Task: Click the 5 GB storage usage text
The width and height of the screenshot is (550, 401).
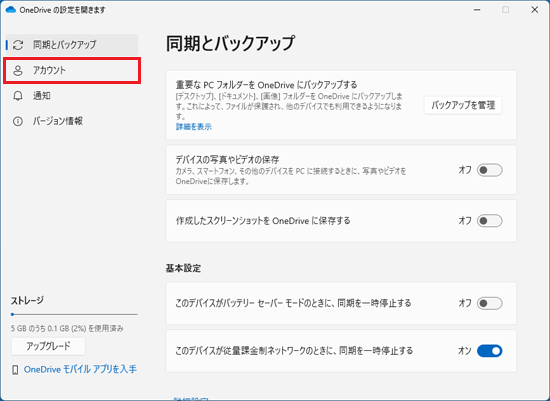Action: click(67, 328)
